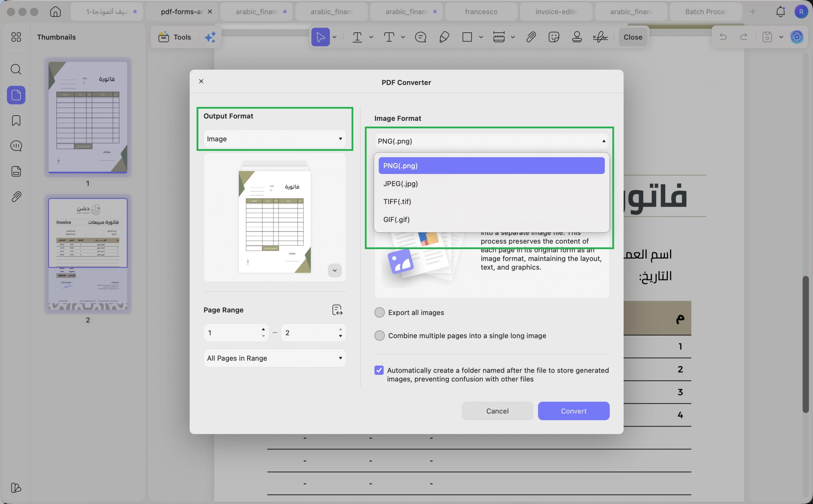Open the pointer tool dropdown arrow
Screen dimensions: 813x504
pos(334,37)
